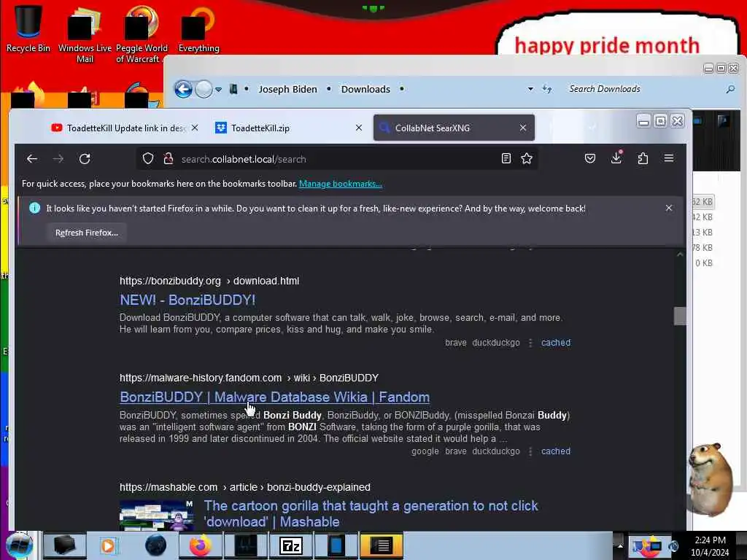Open the Pocket save icon
The width and height of the screenshot is (747, 560).
tap(589, 158)
